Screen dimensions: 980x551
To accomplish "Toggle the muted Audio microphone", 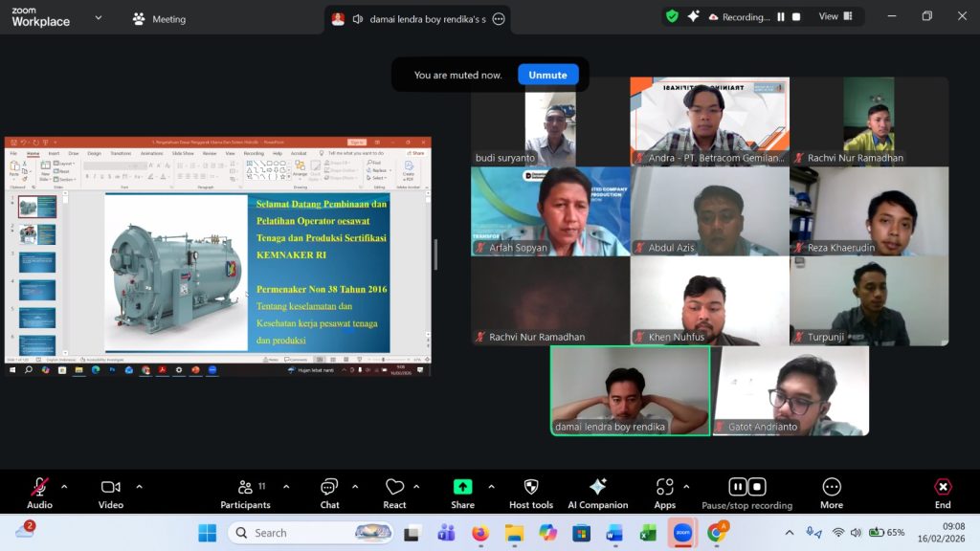I will pyautogui.click(x=39, y=487).
